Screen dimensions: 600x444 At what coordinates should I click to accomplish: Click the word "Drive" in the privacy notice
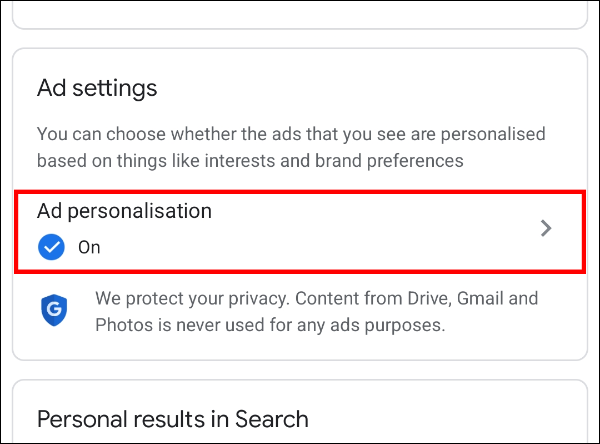tap(430, 299)
